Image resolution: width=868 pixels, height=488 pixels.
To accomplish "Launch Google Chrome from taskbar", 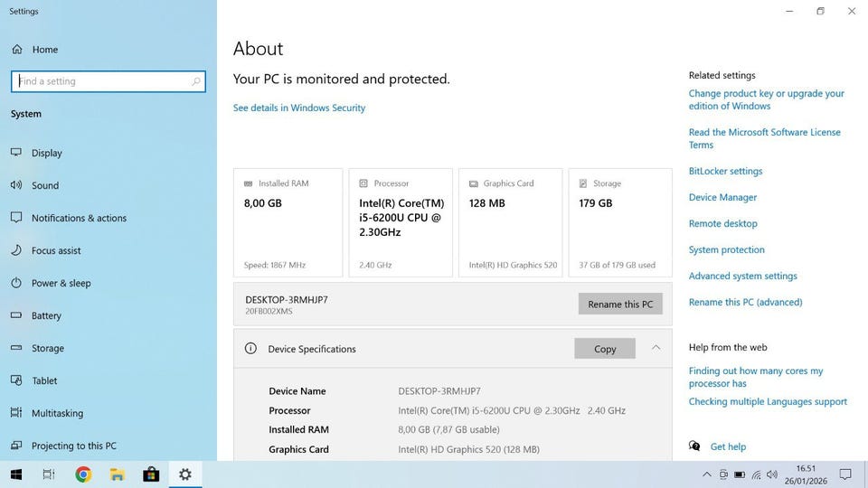I will coord(83,474).
